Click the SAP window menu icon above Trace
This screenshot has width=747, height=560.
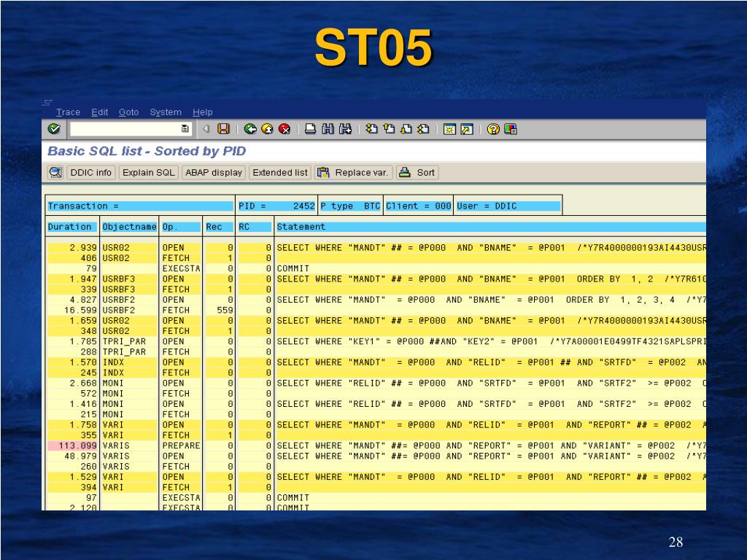(x=47, y=102)
